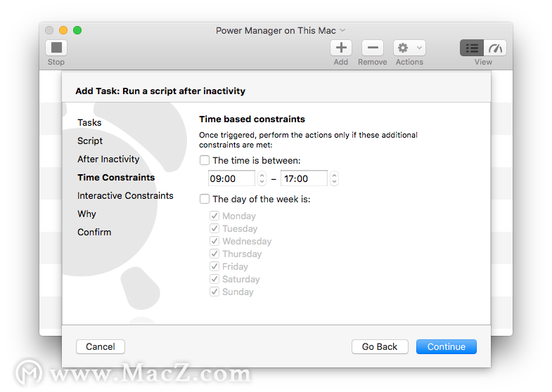Click the 17:00 end time field
The height and width of the screenshot is (392, 552).
(x=304, y=178)
